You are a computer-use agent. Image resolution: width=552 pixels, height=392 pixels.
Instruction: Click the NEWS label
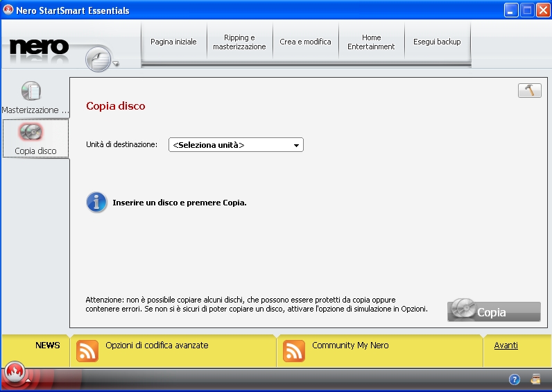tap(48, 345)
